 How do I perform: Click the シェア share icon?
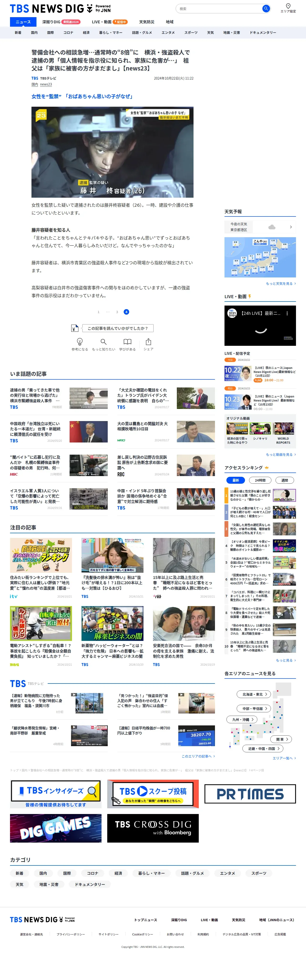pyautogui.click(x=148, y=341)
